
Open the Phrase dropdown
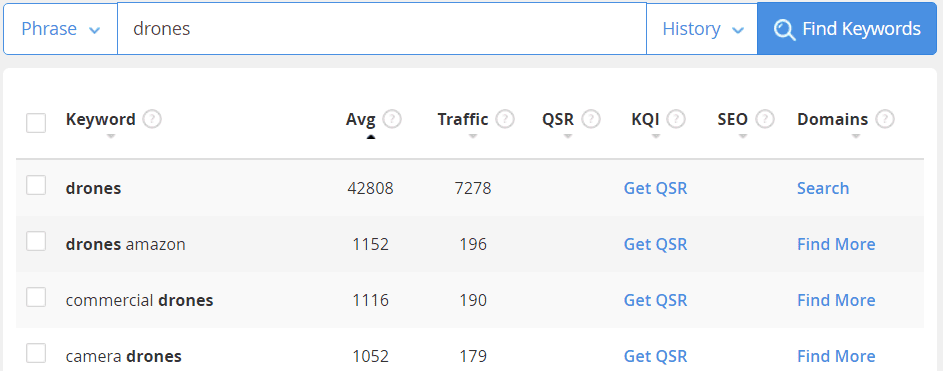point(60,29)
